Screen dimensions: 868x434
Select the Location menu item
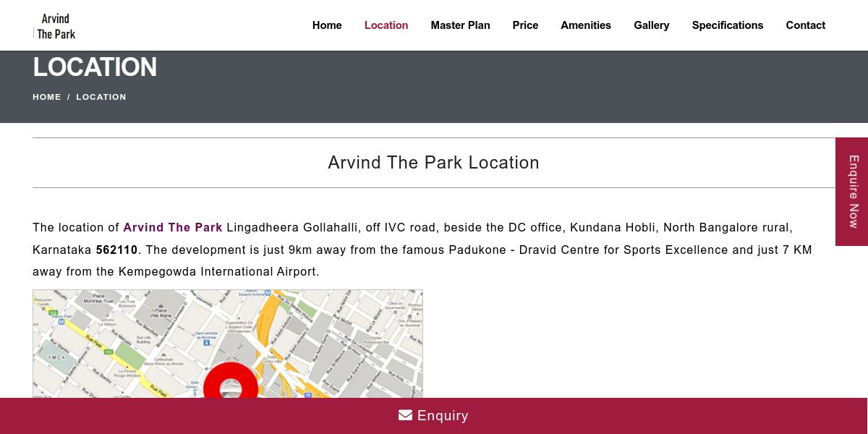tap(386, 25)
